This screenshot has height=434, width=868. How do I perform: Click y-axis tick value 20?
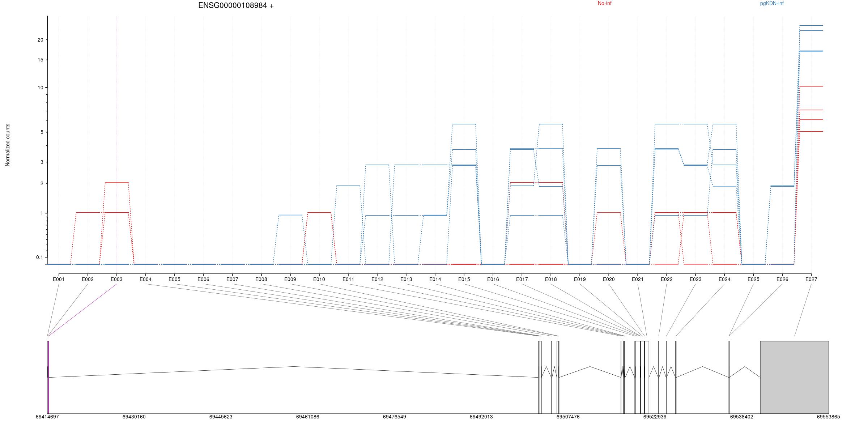click(40, 40)
